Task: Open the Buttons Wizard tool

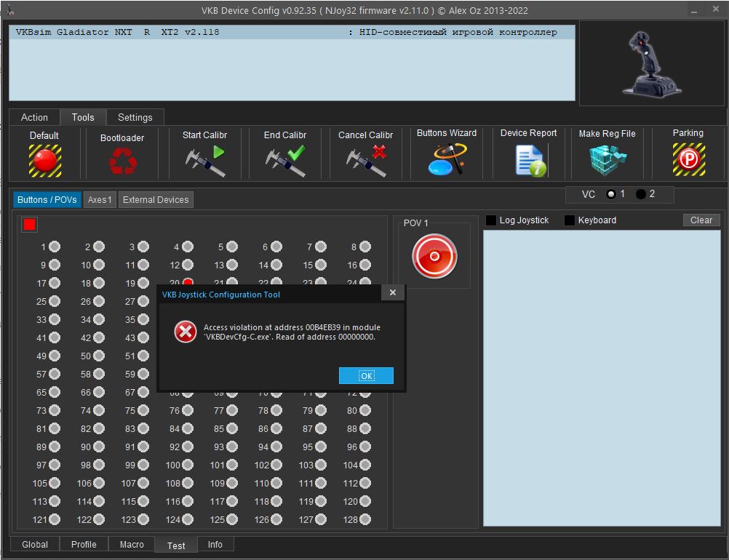Action: pos(446,159)
